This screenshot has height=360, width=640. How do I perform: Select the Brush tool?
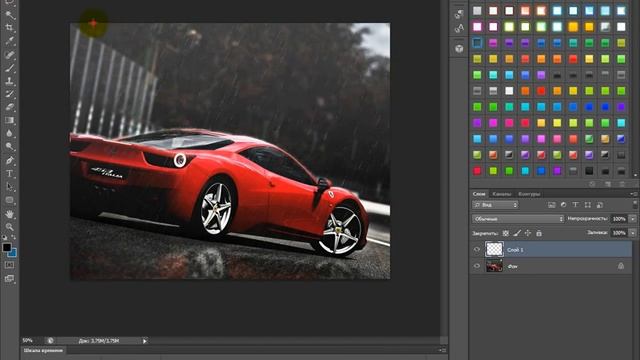click(x=10, y=68)
